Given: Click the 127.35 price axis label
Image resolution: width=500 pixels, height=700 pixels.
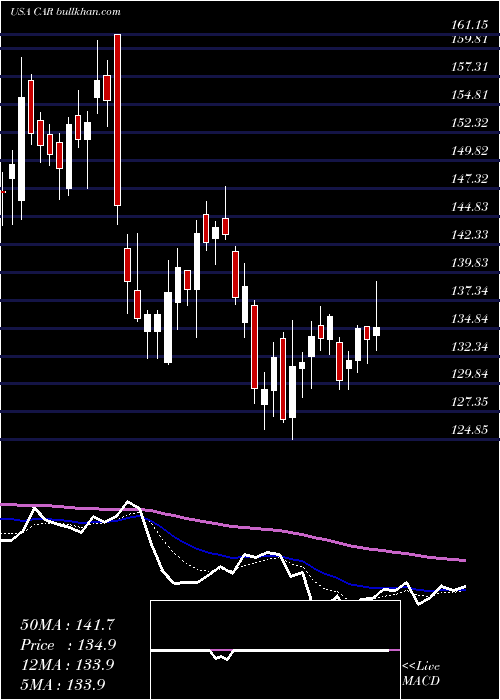Looking at the screenshot, I should pos(469,402).
